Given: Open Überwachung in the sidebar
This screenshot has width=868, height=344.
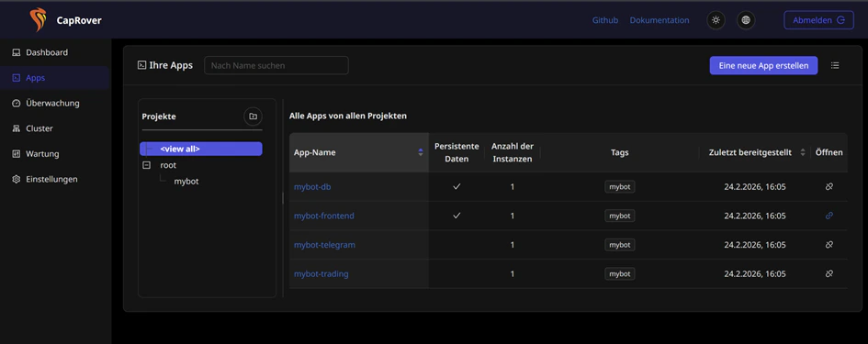Looking at the screenshot, I should pos(55,104).
